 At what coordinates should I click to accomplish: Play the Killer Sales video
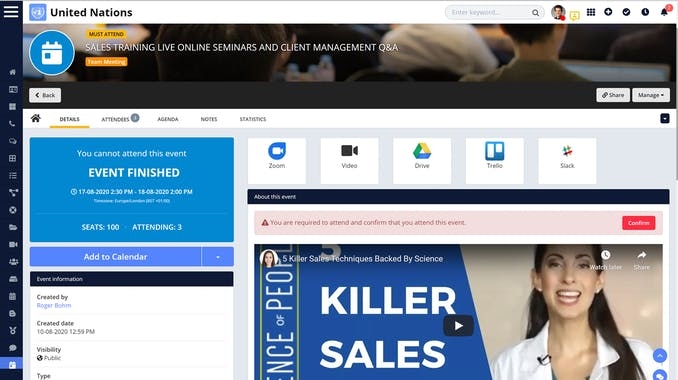(x=458, y=326)
